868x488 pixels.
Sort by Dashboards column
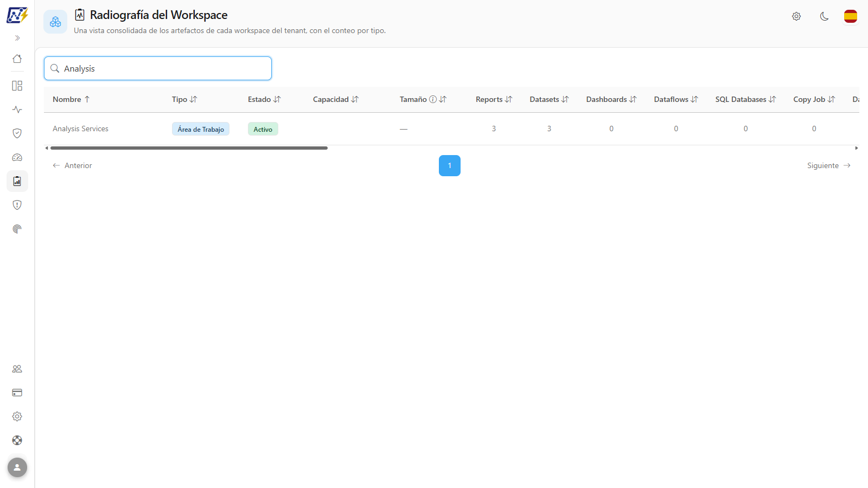[611, 99]
